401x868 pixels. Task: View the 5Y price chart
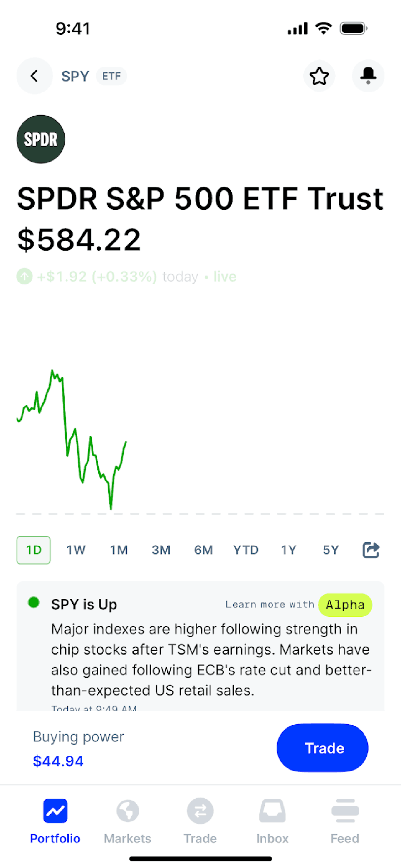331,550
